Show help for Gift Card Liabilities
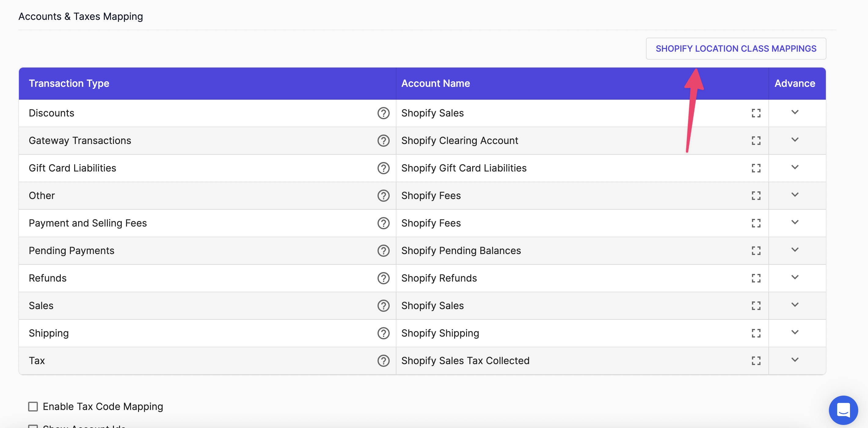Viewport: 868px width, 428px height. pos(383,168)
